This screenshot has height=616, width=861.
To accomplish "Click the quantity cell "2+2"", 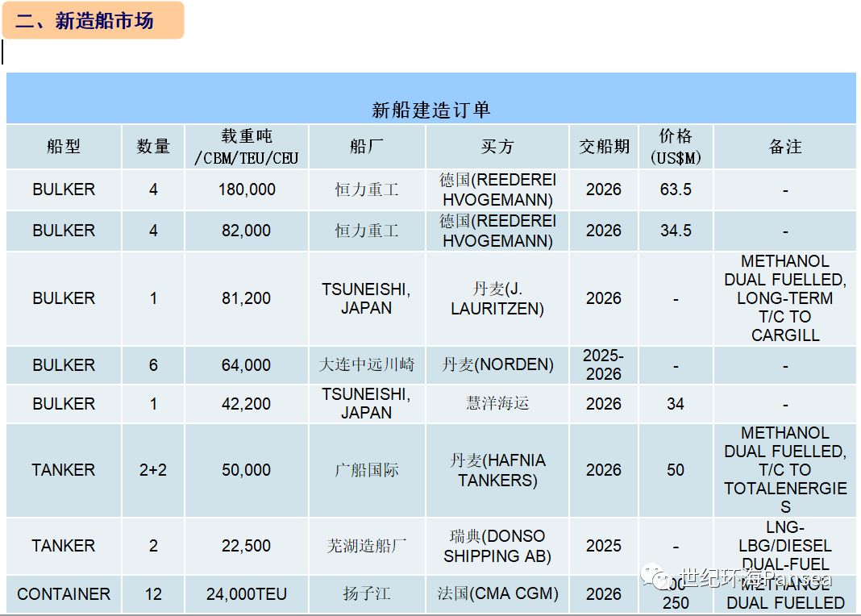I will (153, 470).
